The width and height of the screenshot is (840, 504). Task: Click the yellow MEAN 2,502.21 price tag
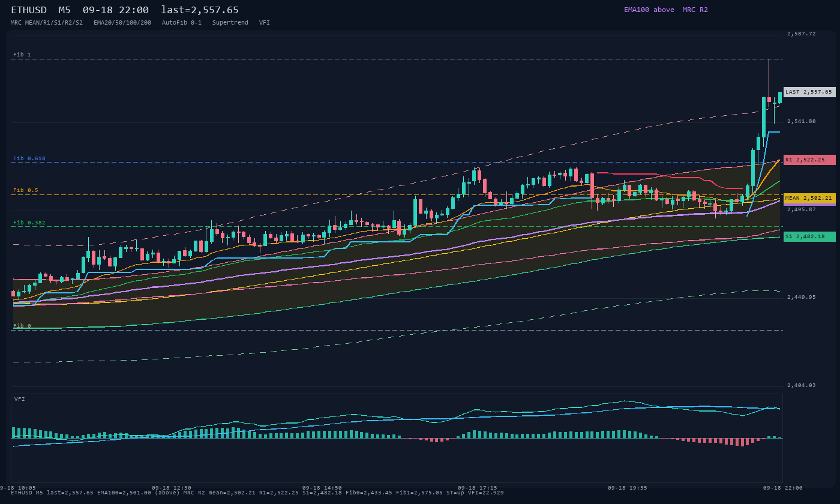(x=809, y=198)
